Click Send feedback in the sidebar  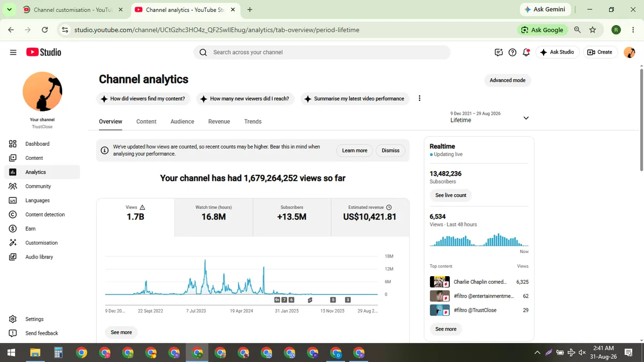click(42, 333)
